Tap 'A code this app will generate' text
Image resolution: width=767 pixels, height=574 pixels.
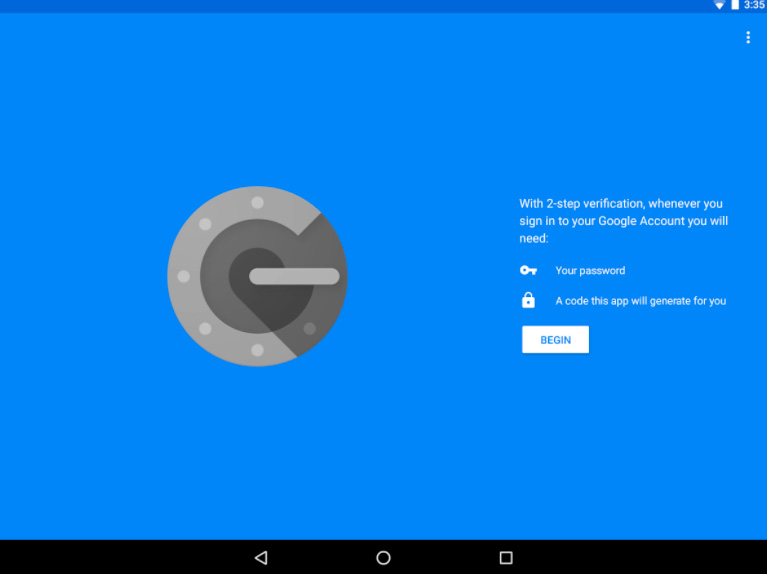click(640, 301)
